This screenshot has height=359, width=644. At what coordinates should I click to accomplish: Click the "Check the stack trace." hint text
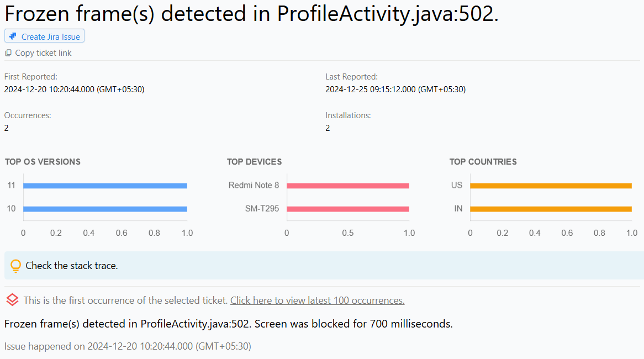(72, 266)
